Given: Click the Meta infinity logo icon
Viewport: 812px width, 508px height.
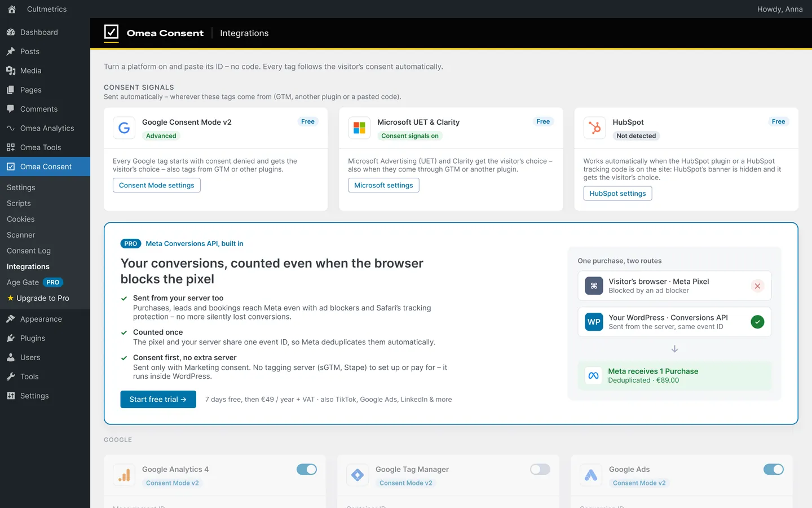Looking at the screenshot, I should coord(593,375).
